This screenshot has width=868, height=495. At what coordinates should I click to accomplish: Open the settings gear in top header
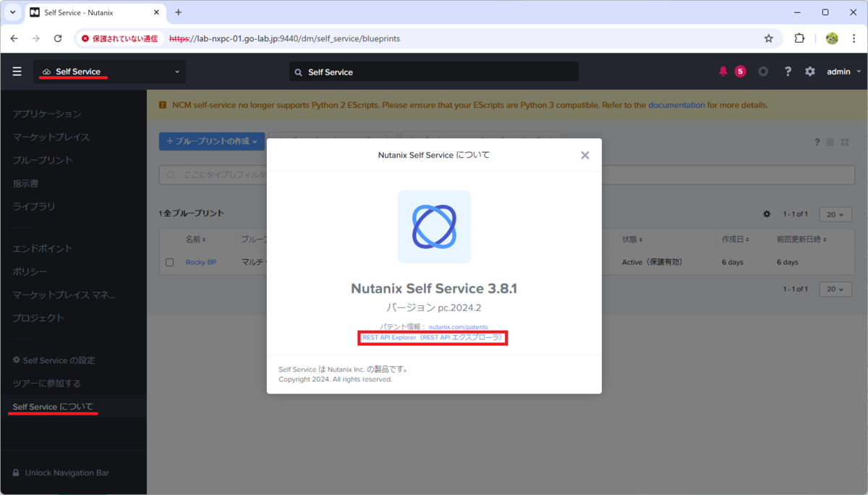pos(810,72)
